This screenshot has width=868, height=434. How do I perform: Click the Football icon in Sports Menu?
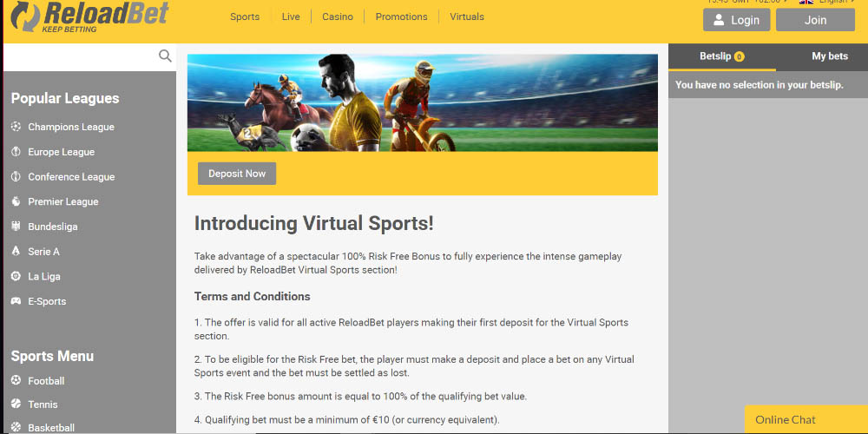pos(16,380)
